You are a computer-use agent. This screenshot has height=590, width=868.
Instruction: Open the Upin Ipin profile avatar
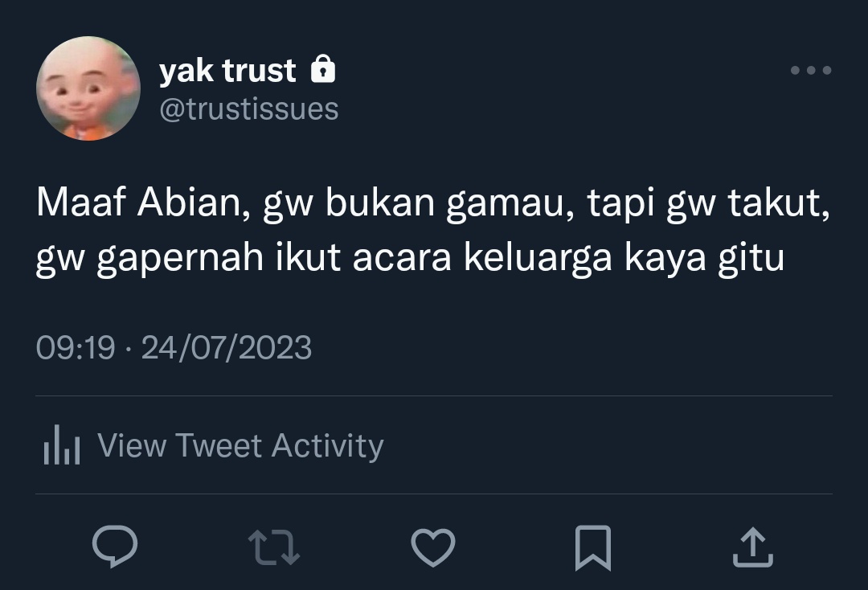[88, 88]
